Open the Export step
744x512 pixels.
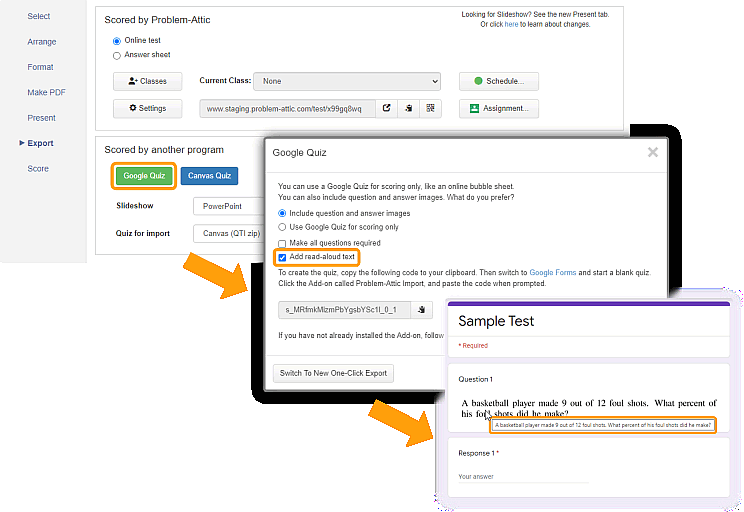pos(40,143)
